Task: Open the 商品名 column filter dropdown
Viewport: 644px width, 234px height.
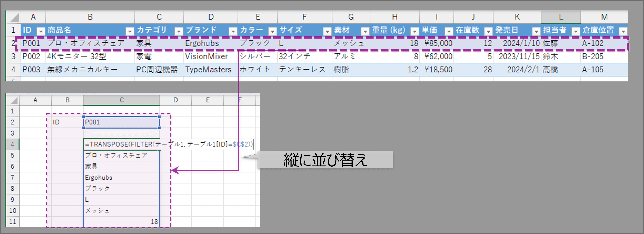Action: 130,31
